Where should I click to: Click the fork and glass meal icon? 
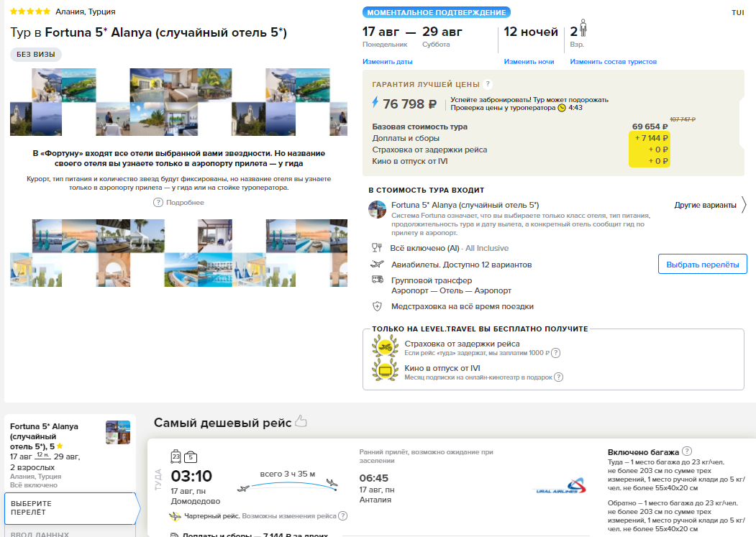click(x=377, y=248)
